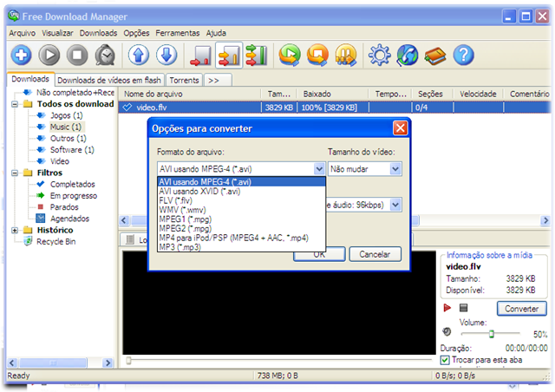Play video.flv with red play icon
This screenshot has height=392, width=555.
447,308
